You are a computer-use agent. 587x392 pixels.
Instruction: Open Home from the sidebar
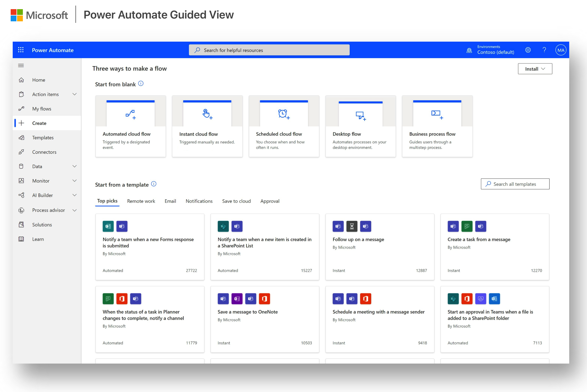39,80
